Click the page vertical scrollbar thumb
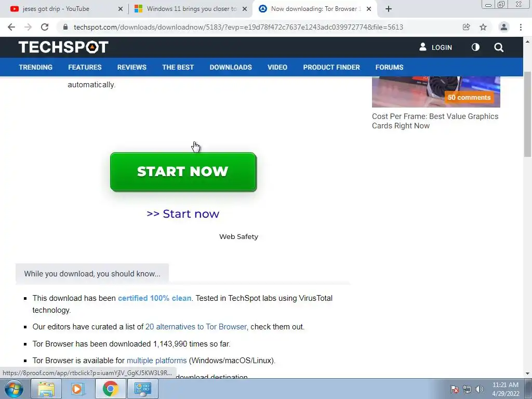This screenshot has height=399, width=532. tap(528, 114)
